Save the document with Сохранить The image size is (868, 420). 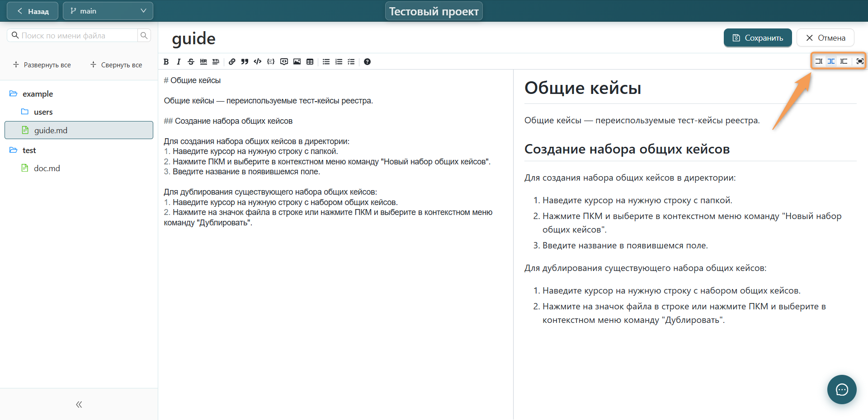[x=758, y=38]
